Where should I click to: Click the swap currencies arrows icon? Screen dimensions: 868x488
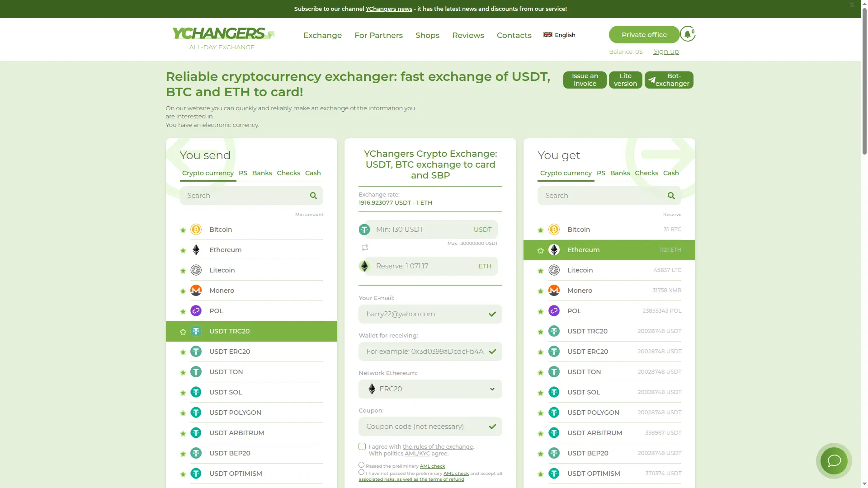[365, 248]
